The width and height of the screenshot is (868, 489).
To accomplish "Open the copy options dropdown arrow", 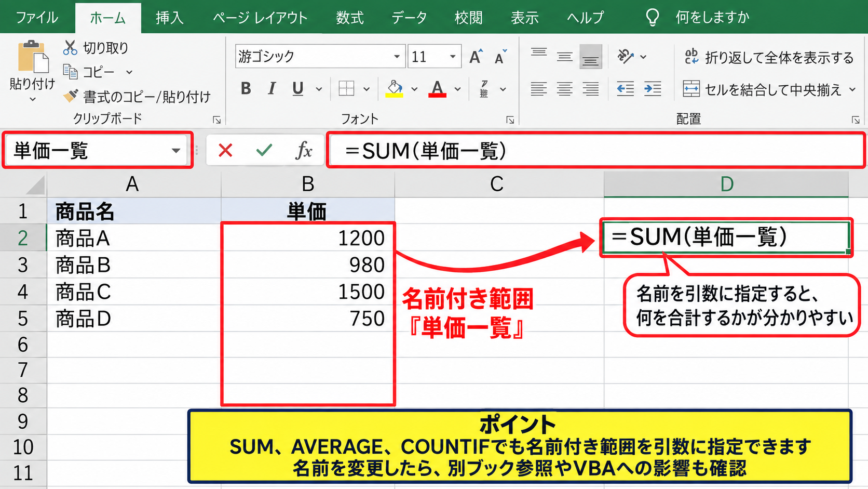I will [x=129, y=72].
